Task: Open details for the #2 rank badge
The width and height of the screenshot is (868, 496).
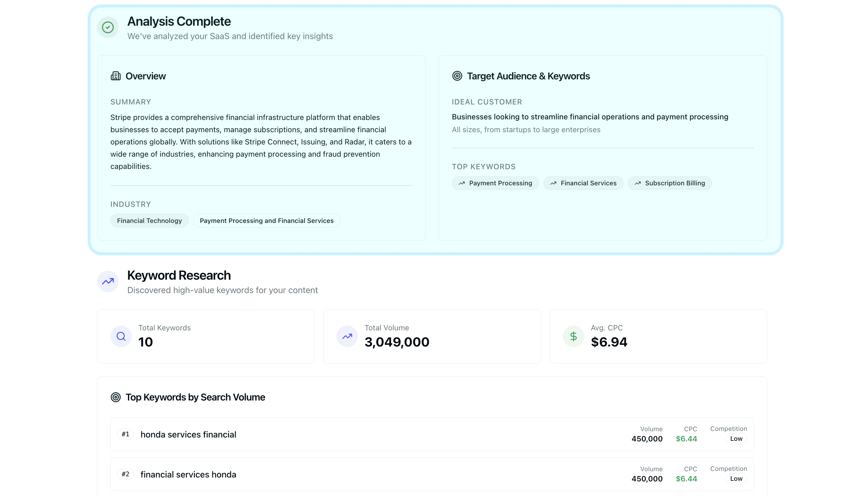Action: (125, 474)
